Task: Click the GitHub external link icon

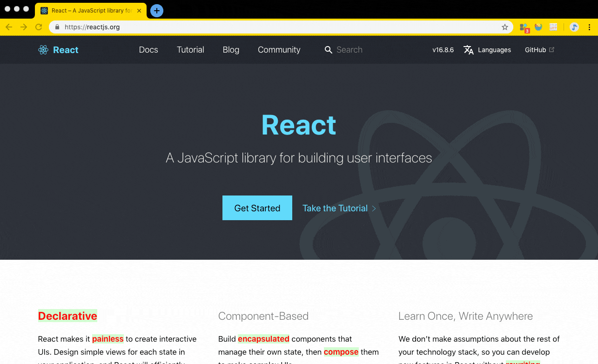Action: point(552,49)
